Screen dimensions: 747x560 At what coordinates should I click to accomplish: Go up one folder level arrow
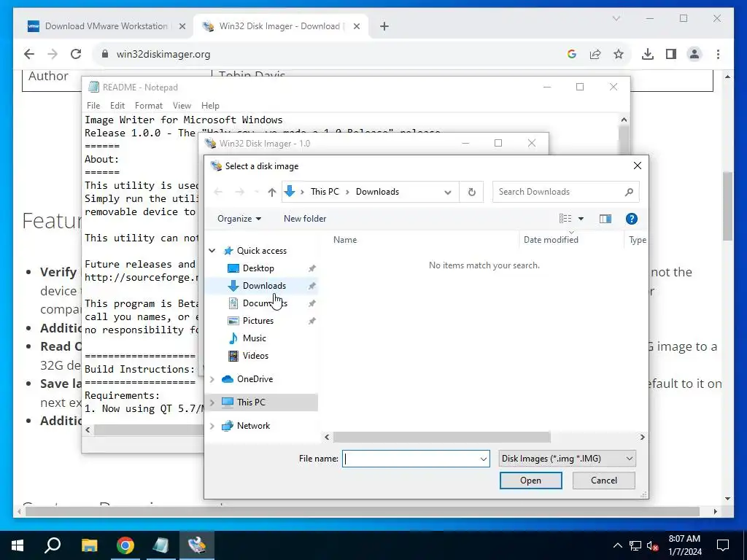[272, 192]
